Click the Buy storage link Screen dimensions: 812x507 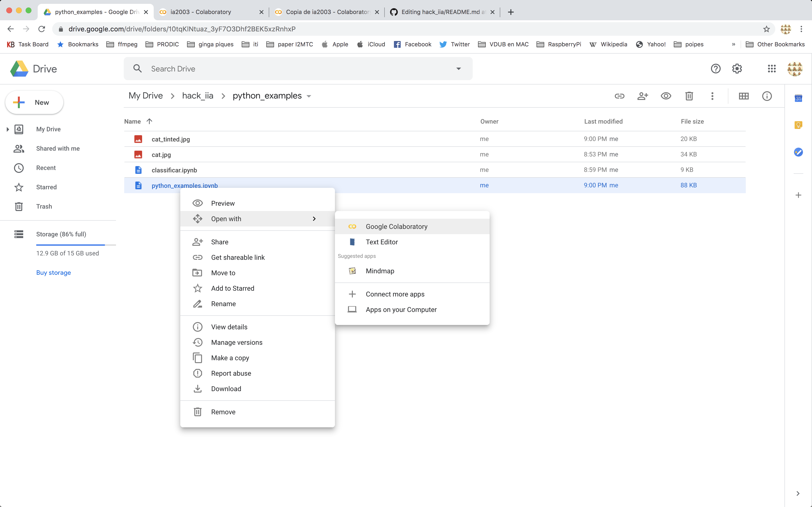click(53, 273)
